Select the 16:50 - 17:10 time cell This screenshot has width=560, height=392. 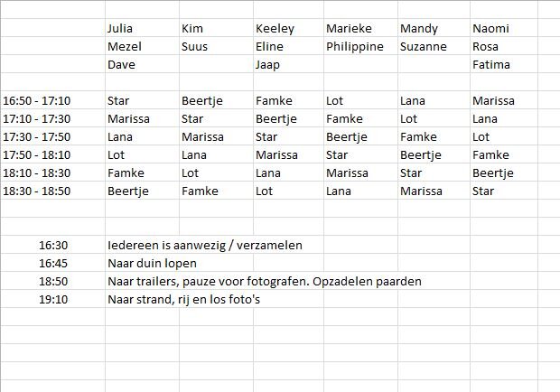[x=53, y=100]
